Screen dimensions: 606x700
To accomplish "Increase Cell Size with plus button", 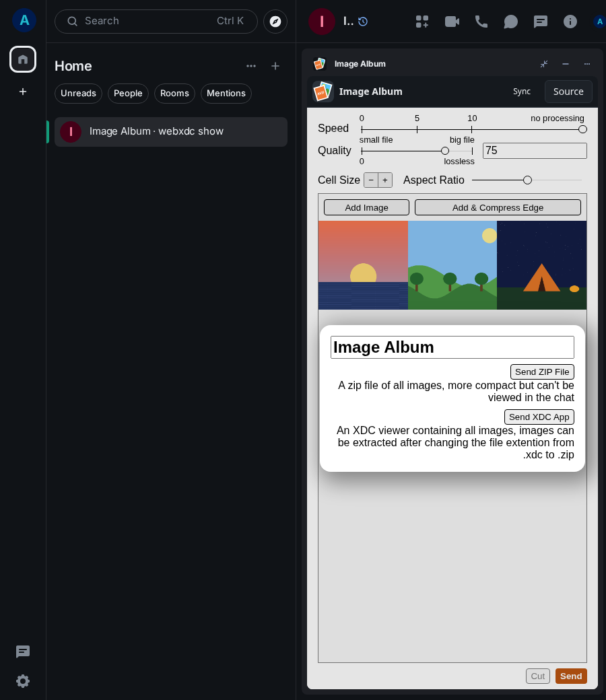I will (x=385, y=180).
